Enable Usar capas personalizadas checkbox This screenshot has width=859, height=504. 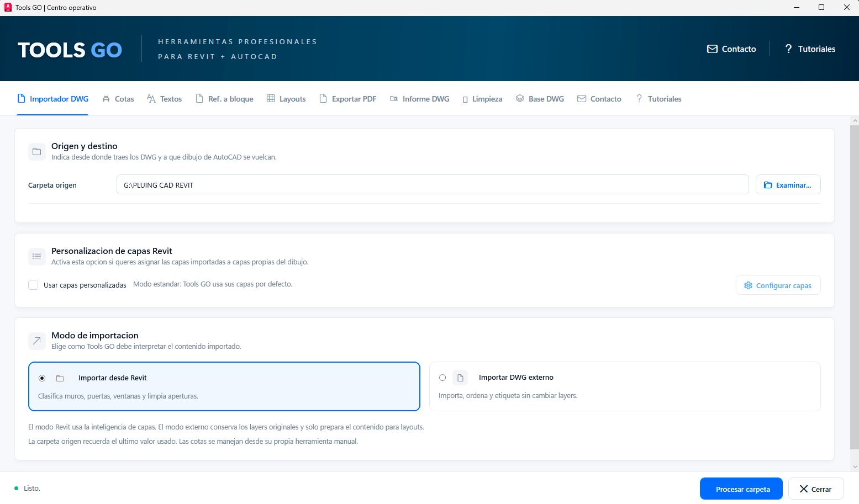coord(33,285)
